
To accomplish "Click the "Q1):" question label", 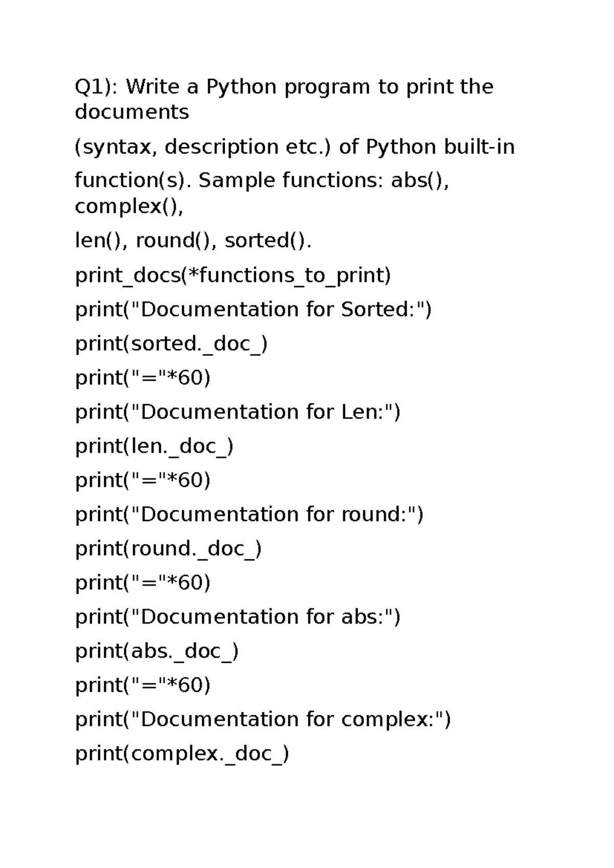I will click(x=96, y=87).
